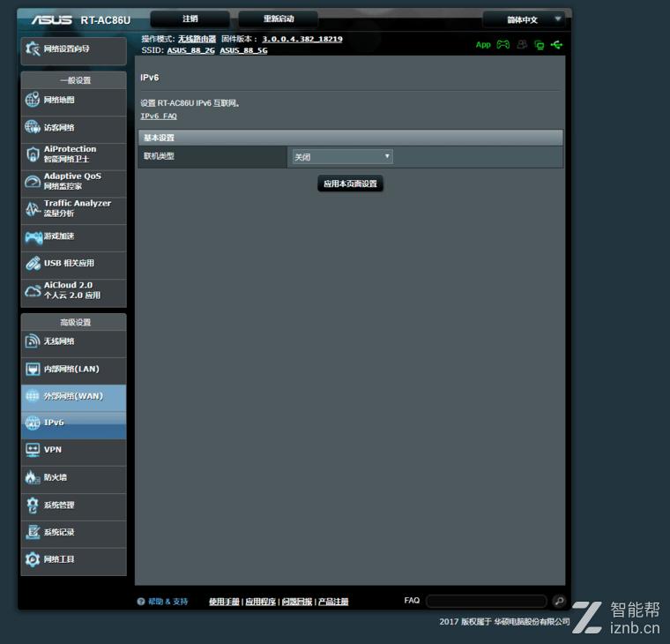The height and width of the screenshot is (644, 670).
Task: Click the ASUS_88_2G SSID link
Action: click(x=190, y=50)
